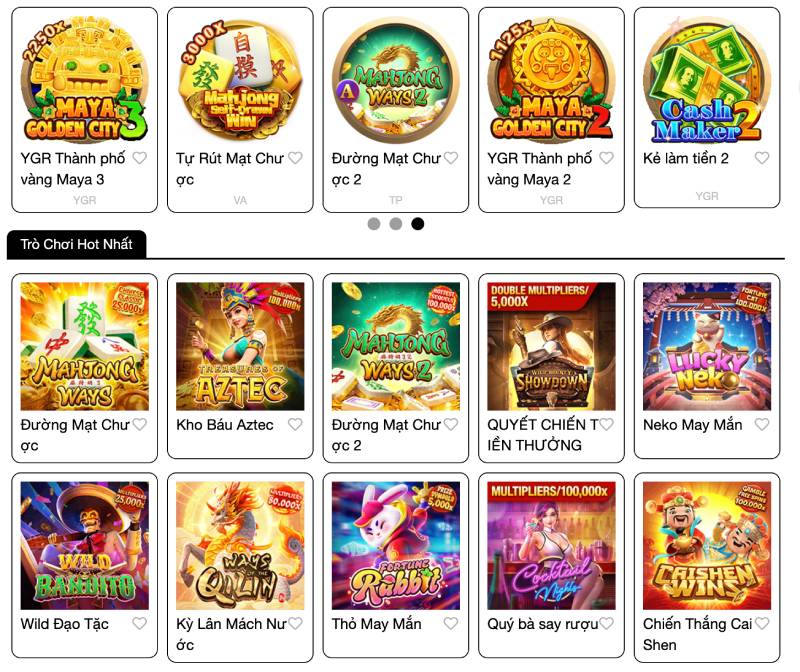Launch Lucky Neko game thumbnail
The image size is (800, 672).
coord(707,346)
